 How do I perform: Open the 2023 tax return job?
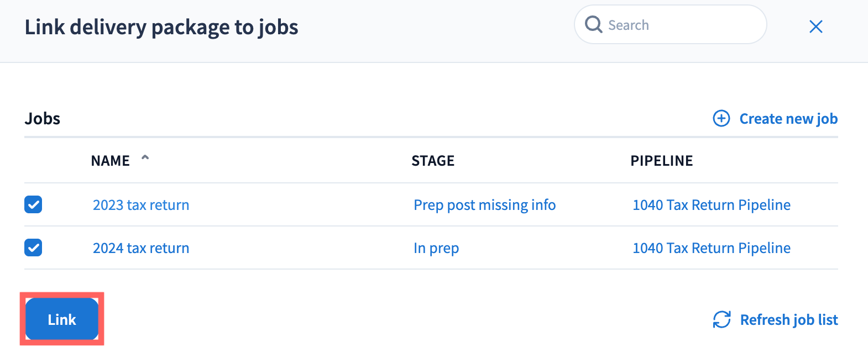point(141,205)
